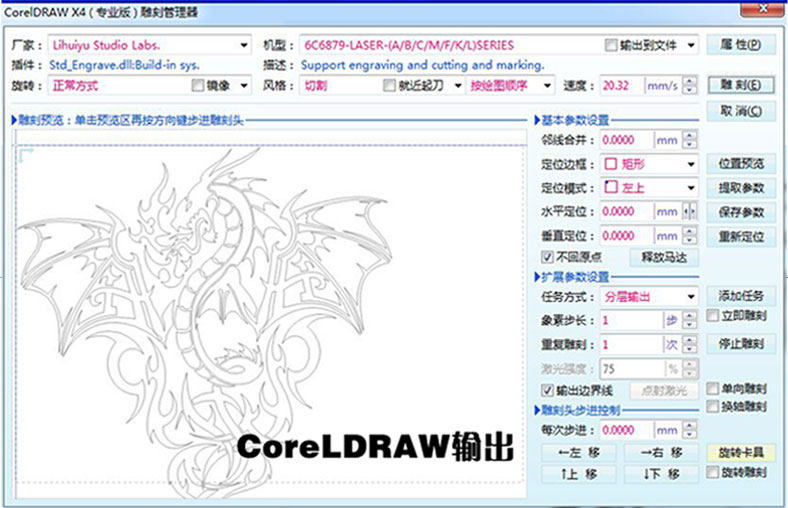Click the 'Support engraving and cutting' description

pos(422,65)
